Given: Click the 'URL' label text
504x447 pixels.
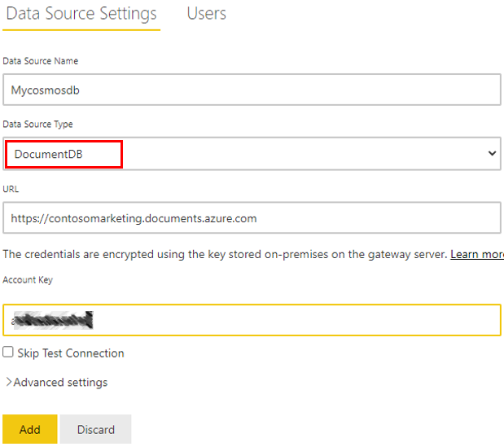Looking at the screenshot, I should pos(11,189).
